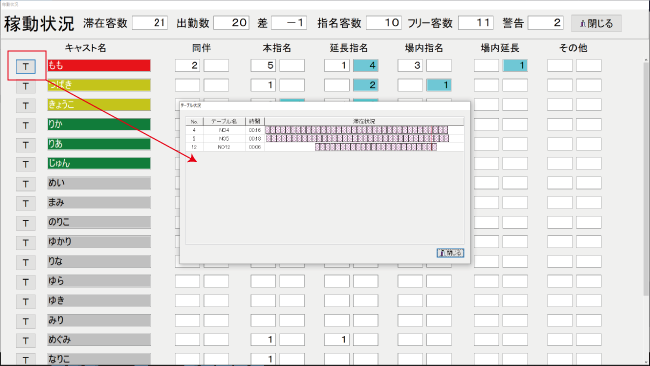The width and height of the screenshot is (650, 366).
Task: Click もも's 場内指名 cell showing 3
Action: (410, 65)
